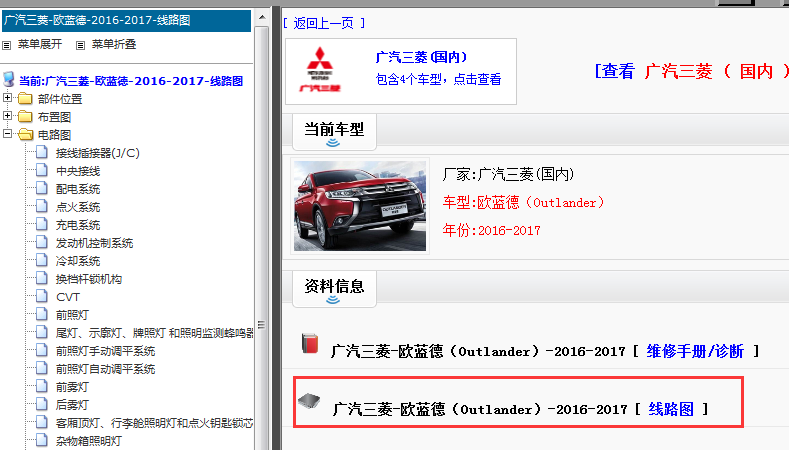Open 充电系统 diagram
Screen dimensions: 789x450
pyautogui.click(x=78, y=225)
